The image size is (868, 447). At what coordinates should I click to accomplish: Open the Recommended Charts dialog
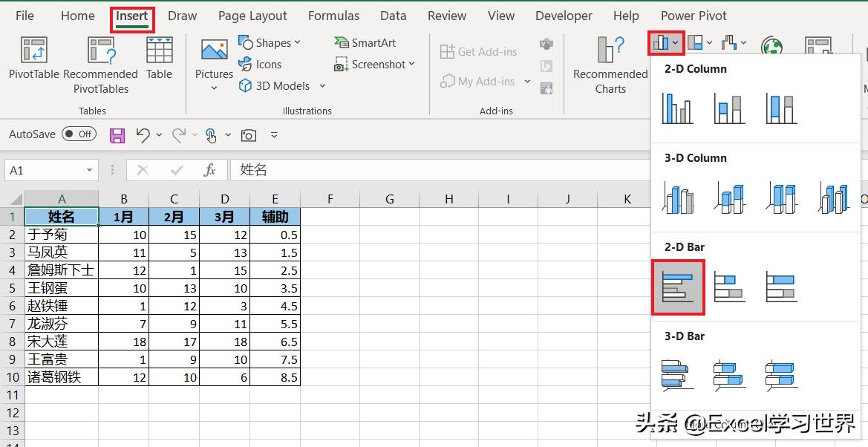608,65
